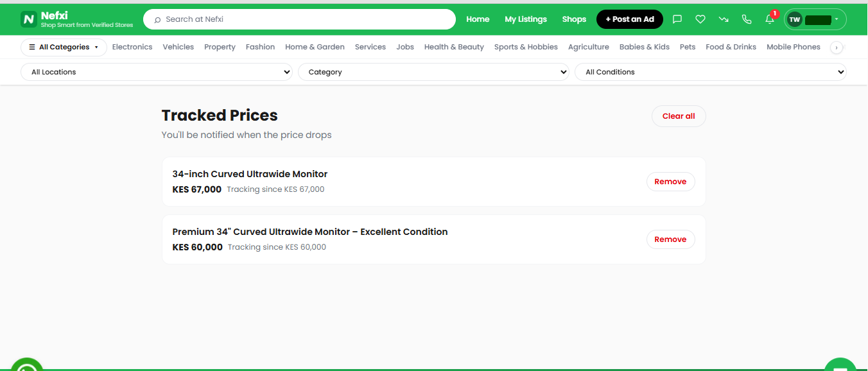Select the Babies & Kids category
Screen dimensions: 868x371
click(x=645, y=47)
